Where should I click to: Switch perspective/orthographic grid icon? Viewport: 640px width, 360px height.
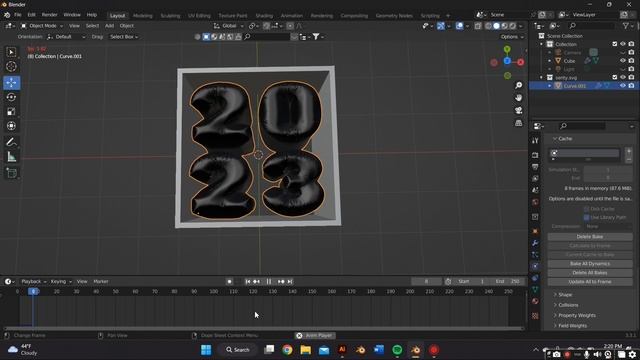tap(518, 123)
